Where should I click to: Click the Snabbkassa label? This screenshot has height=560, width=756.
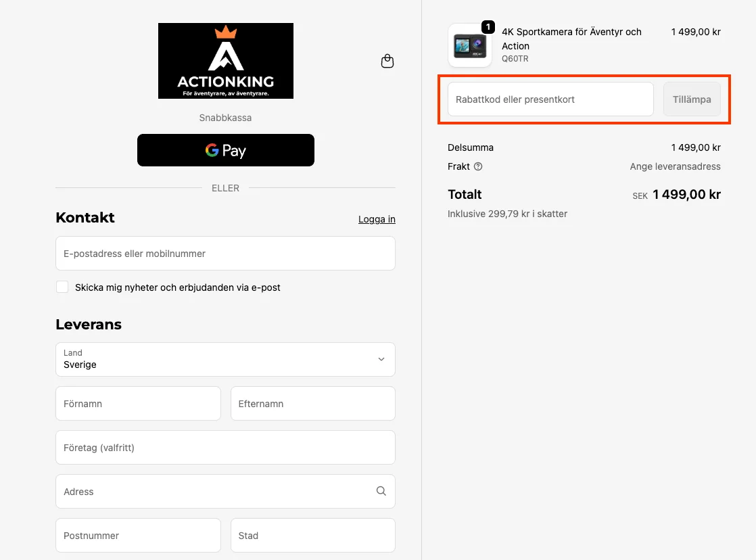point(225,118)
